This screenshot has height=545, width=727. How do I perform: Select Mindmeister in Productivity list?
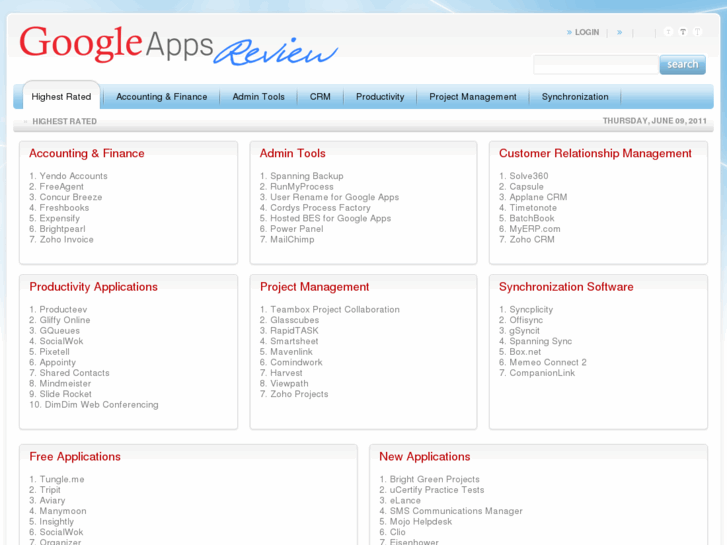[x=65, y=384]
